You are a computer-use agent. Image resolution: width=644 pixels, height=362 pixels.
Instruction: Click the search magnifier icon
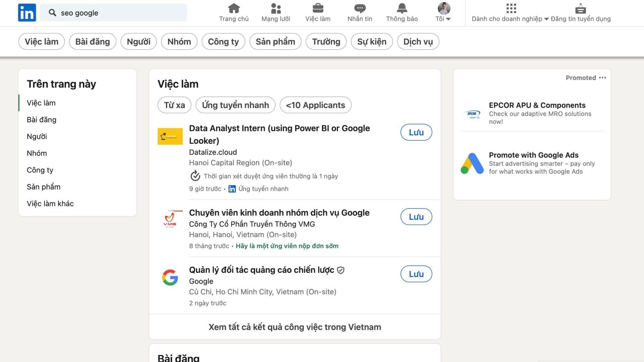click(53, 12)
